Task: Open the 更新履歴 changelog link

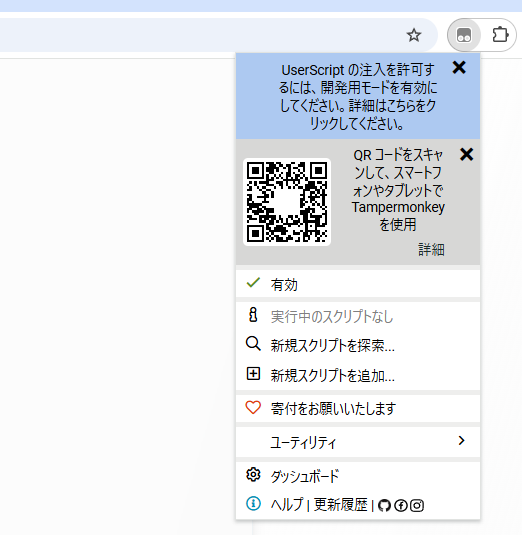Action: (340, 504)
